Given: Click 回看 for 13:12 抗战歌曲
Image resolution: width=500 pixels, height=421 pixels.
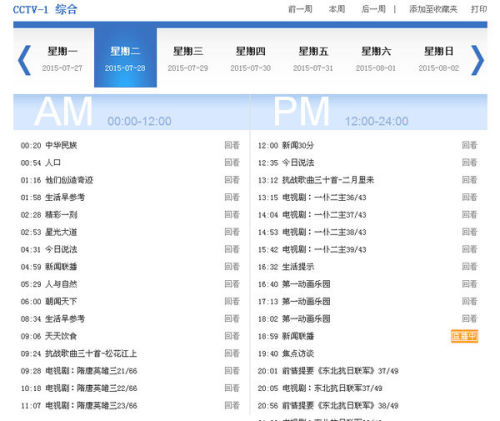Looking at the screenshot, I should [x=469, y=180].
